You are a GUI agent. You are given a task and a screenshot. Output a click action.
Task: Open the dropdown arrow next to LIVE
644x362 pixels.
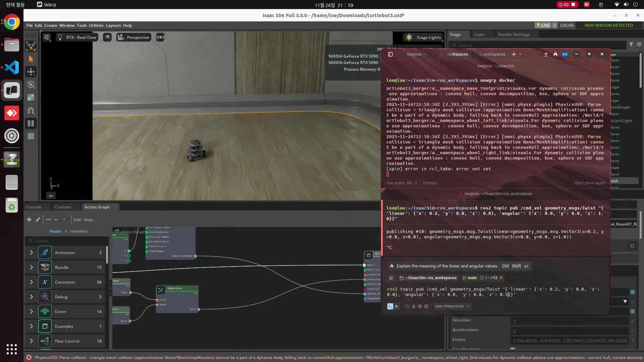tap(554, 25)
